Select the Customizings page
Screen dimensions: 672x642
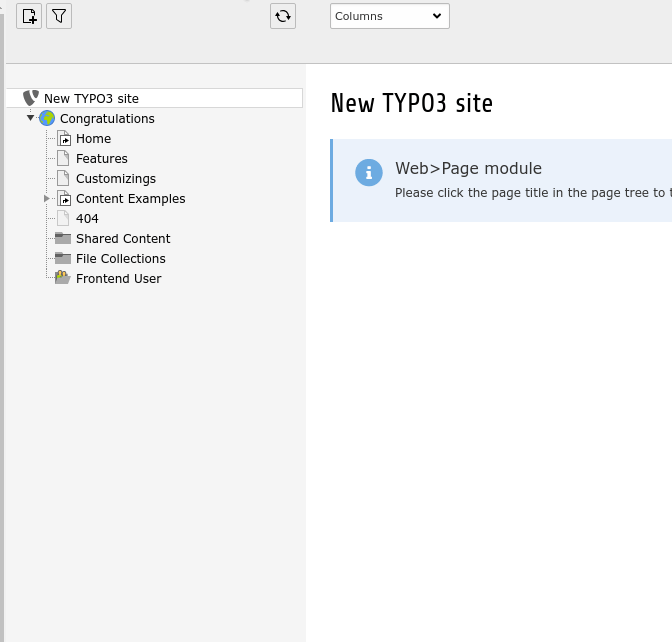(x=116, y=179)
